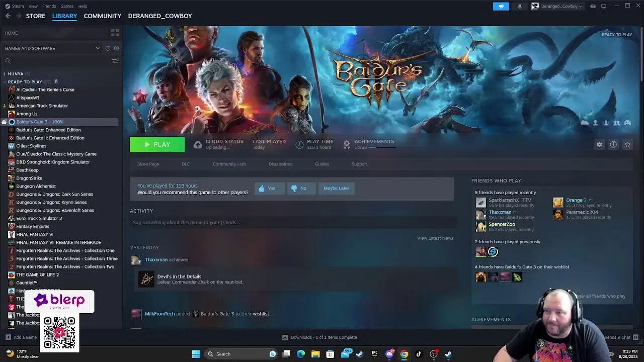Select American Truck Simulator in library
Viewport: 644px width, 362px height.
(42, 106)
